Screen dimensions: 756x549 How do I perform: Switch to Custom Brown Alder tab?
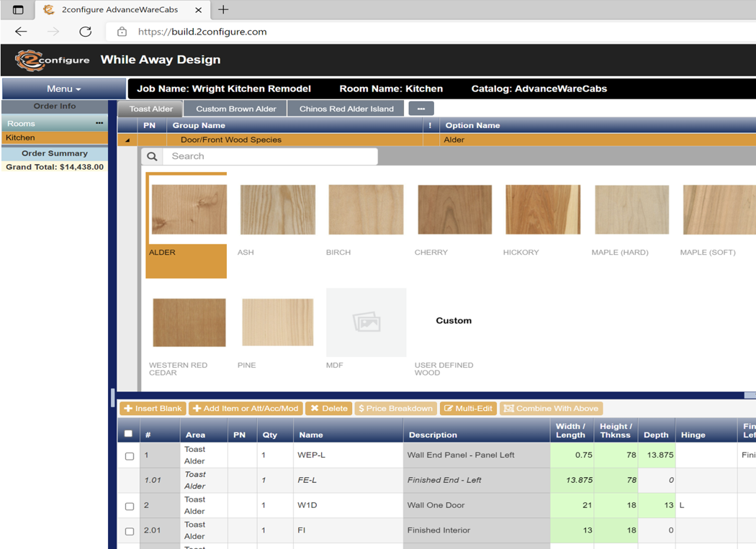[235, 109]
